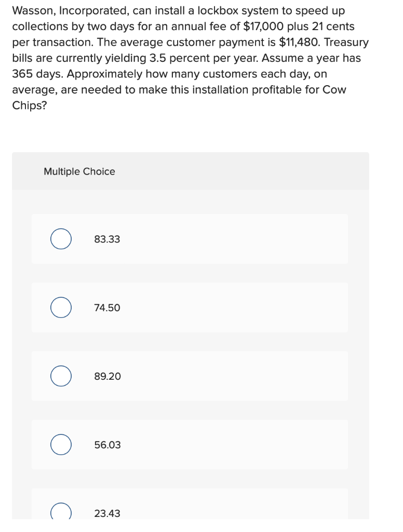Mark 56.03 as the answer

click(106, 445)
